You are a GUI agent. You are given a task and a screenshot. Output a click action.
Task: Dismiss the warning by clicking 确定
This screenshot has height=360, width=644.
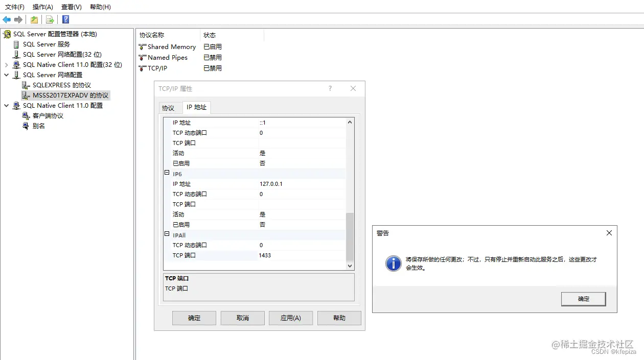tap(583, 299)
